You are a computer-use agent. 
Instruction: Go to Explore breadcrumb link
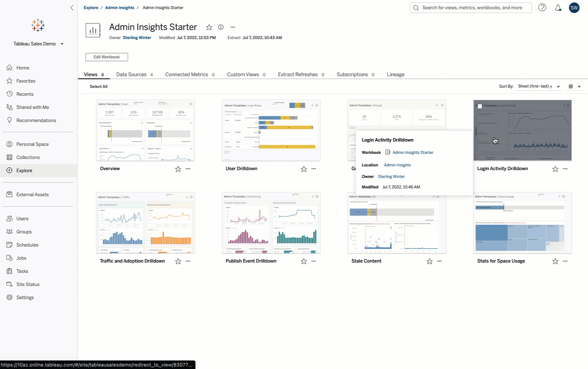91,8
